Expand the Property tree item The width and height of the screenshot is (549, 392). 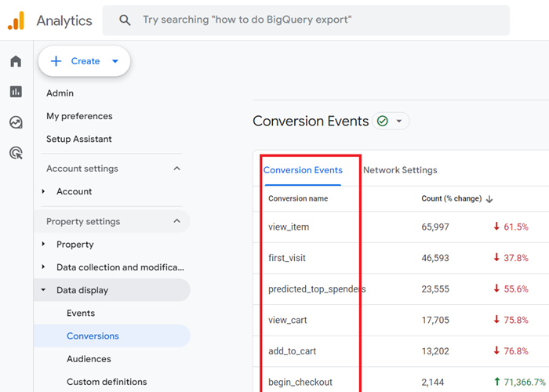pyautogui.click(x=43, y=244)
